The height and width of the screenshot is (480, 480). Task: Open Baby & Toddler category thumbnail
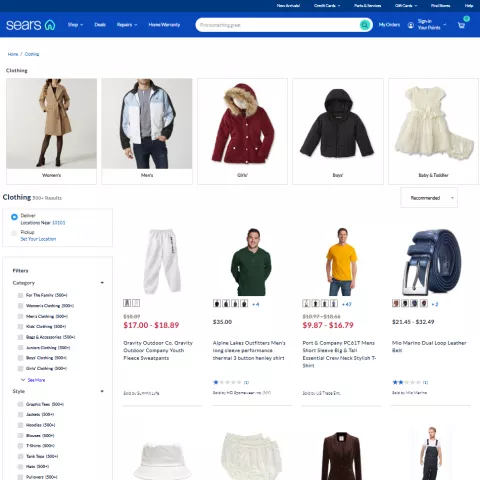click(x=433, y=131)
